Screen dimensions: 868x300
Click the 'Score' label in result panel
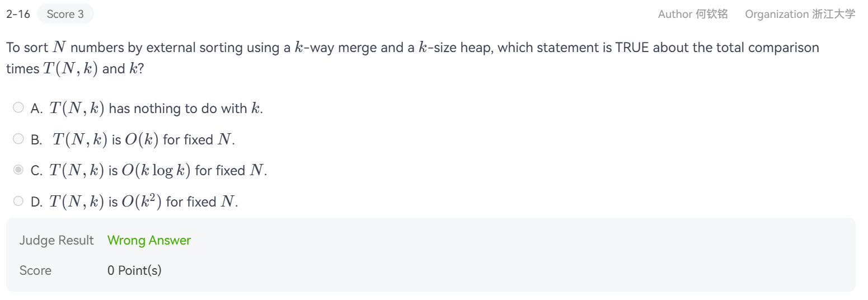coord(35,270)
